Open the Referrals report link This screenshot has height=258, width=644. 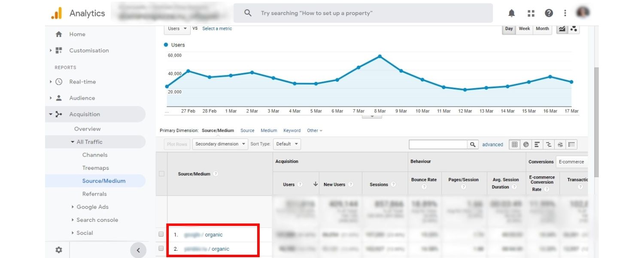pos(94,193)
